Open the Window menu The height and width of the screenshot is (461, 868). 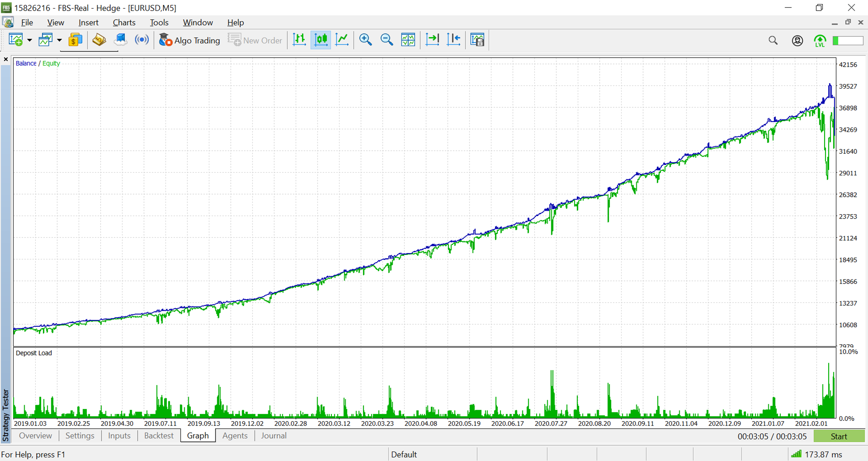[x=198, y=22]
